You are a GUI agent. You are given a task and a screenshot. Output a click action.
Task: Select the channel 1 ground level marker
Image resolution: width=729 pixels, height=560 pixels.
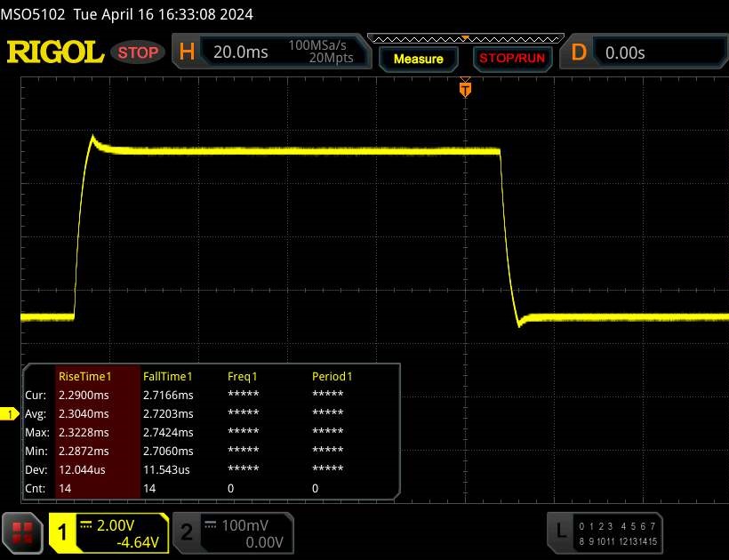[9, 413]
